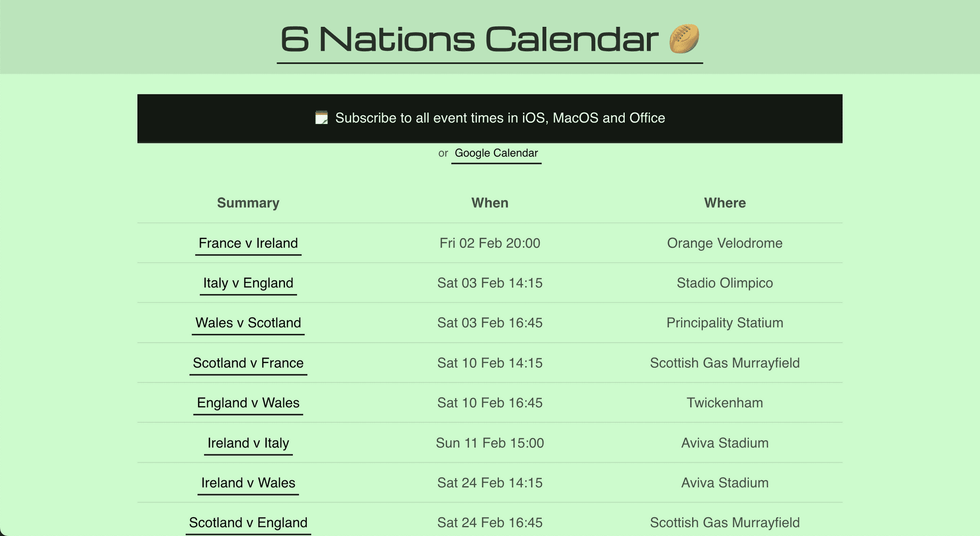Open the France v Ireland match details
The width and height of the screenshot is (980, 536).
pos(248,243)
